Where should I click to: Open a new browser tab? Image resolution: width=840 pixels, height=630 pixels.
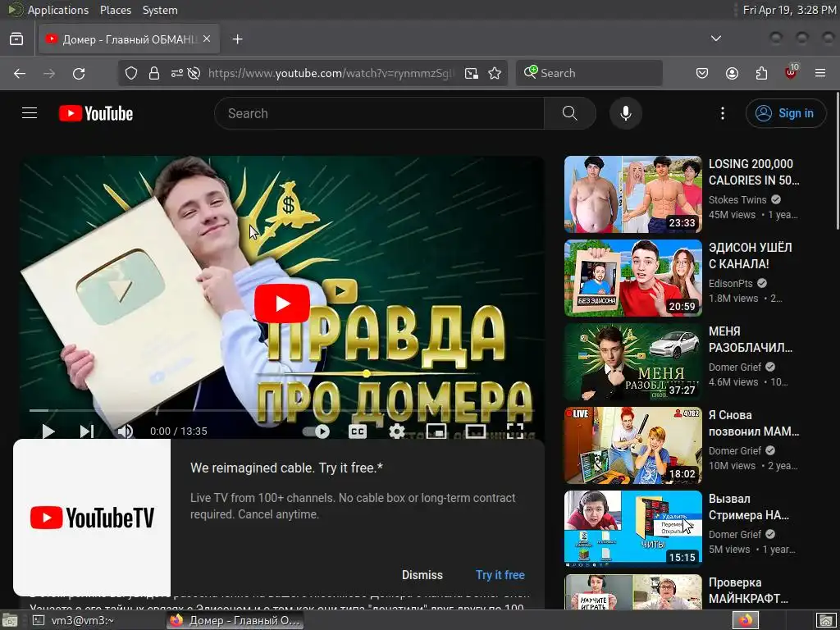(x=237, y=39)
